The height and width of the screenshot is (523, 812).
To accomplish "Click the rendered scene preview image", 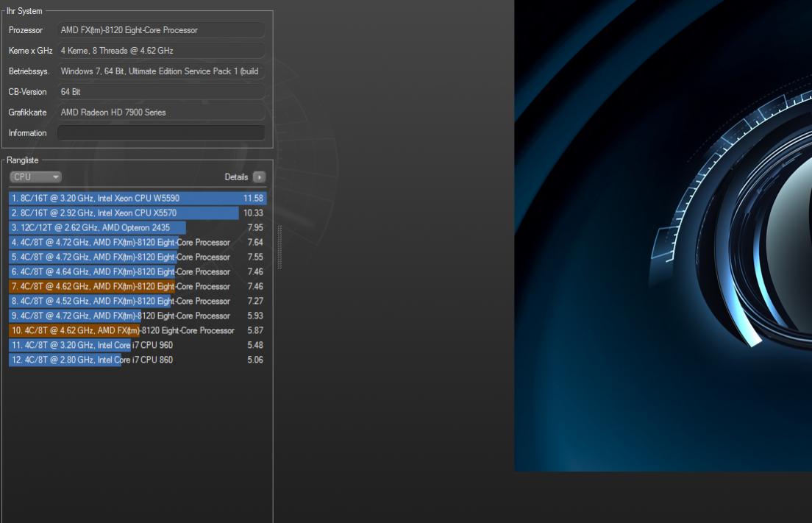I will click(663, 235).
